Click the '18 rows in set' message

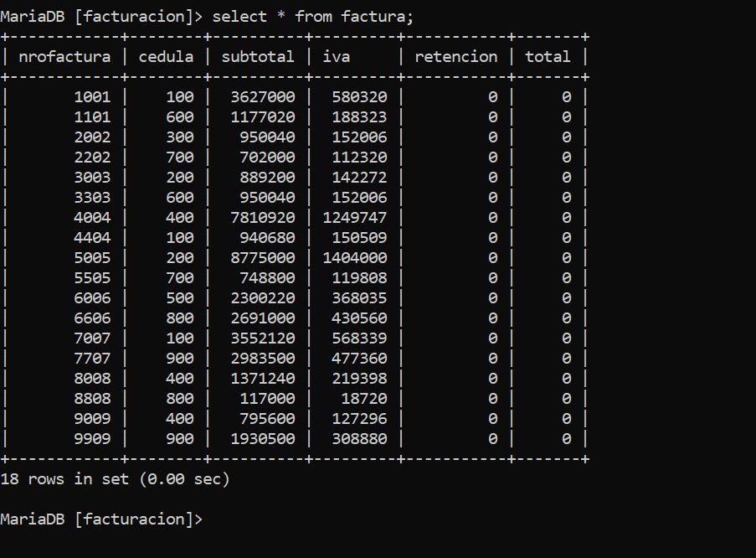[116, 479]
